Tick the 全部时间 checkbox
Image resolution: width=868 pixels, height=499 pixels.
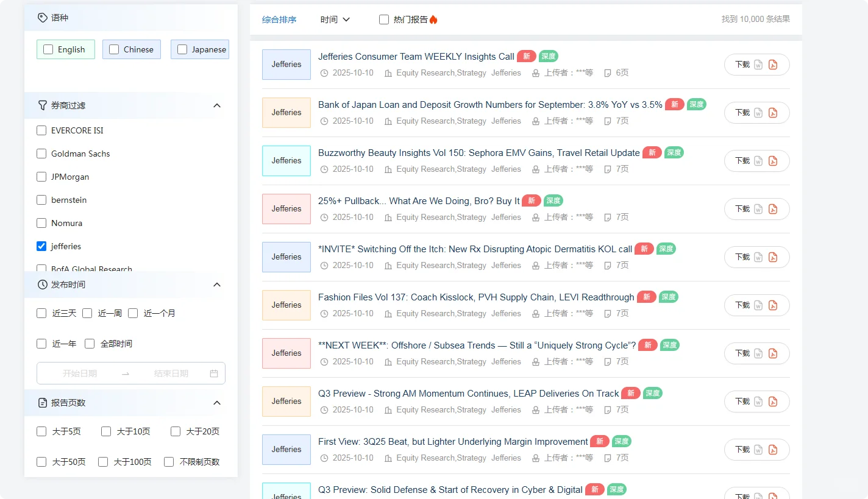(x=90, y=344)
